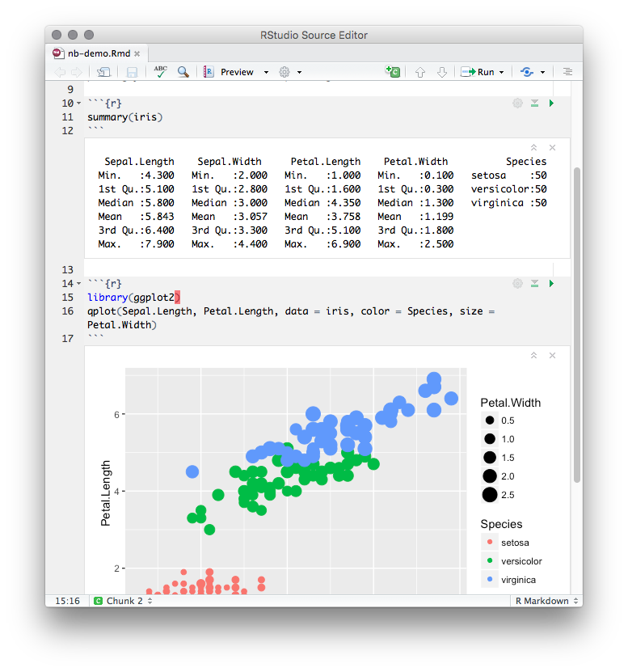Go back to previous source location
This screenshot has height=672, width=628.
[60, 72]
